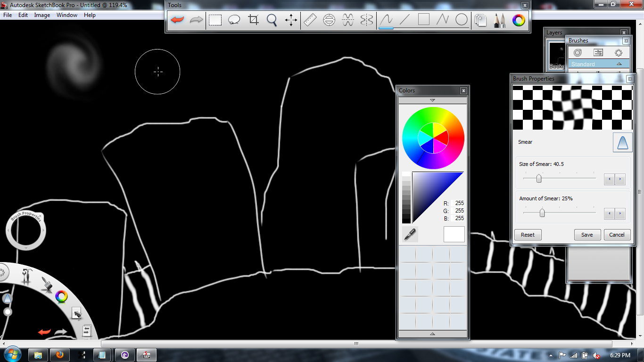Click the gray Redo arrow in Tools bar

click(196, 20)
